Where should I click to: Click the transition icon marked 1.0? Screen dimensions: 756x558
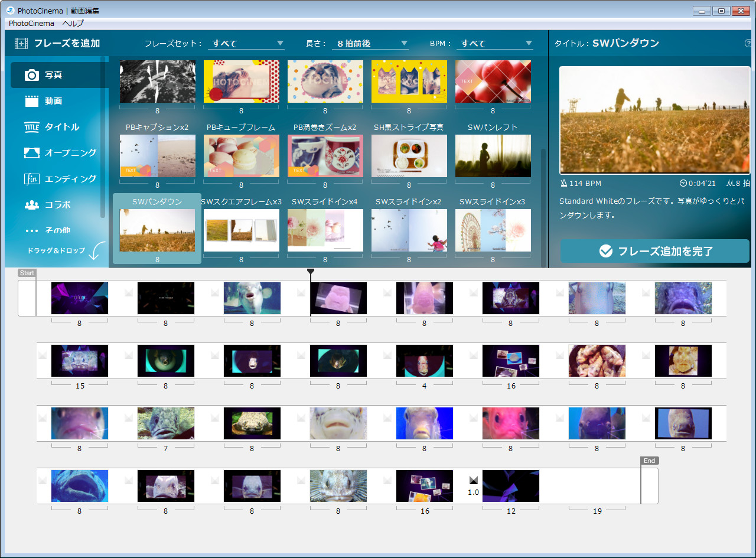point(473,479)
